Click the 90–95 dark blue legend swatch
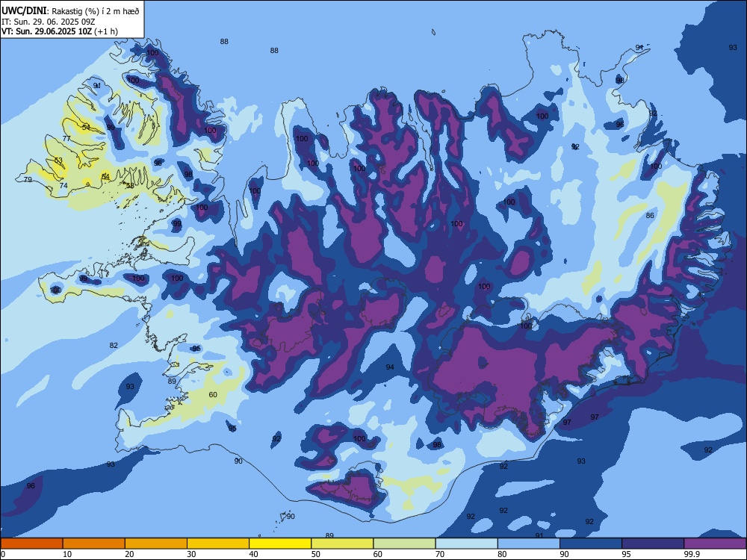The width and height of the screenshot is (747, 560). (x=591, y=544)
